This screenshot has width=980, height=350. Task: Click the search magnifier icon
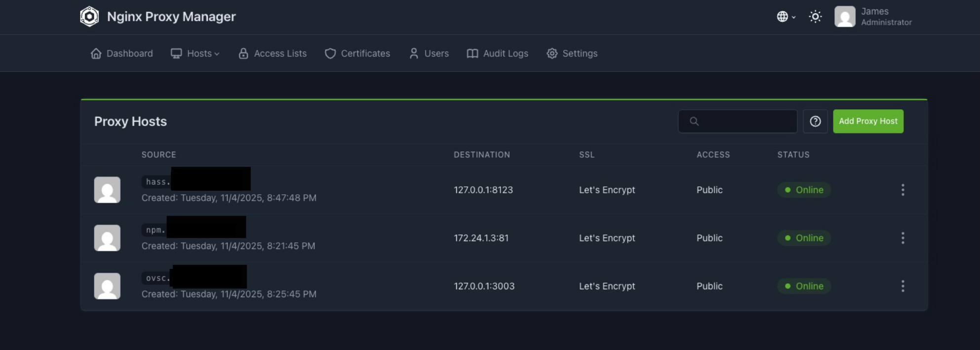[x=694, y=121]
